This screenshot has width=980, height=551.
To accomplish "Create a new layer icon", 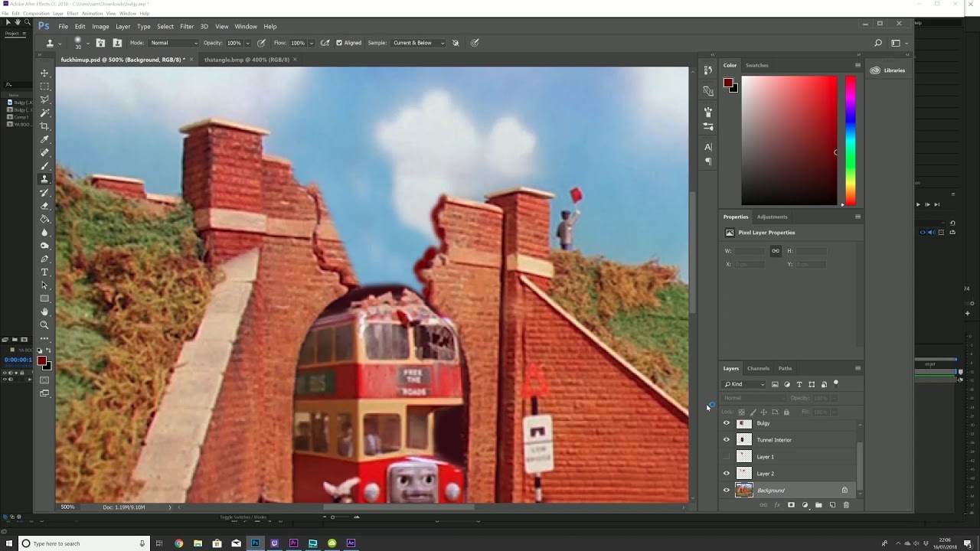I will click(x=832, y=505).
